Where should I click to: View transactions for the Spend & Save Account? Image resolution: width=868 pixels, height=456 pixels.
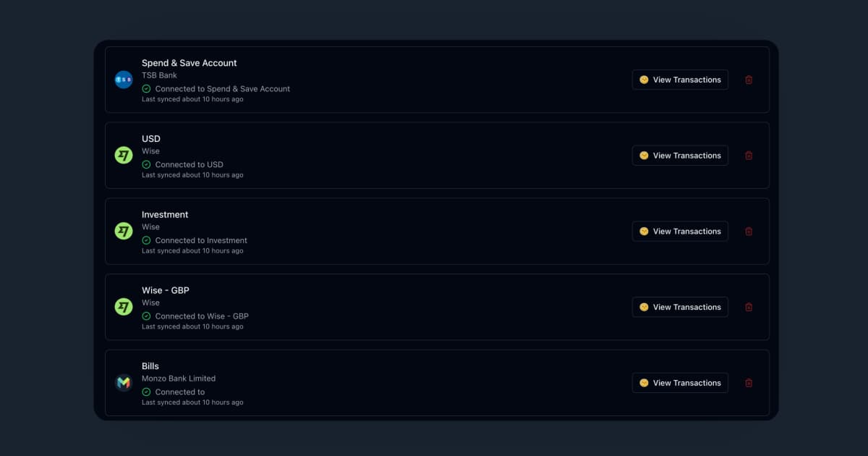point(680,80)
